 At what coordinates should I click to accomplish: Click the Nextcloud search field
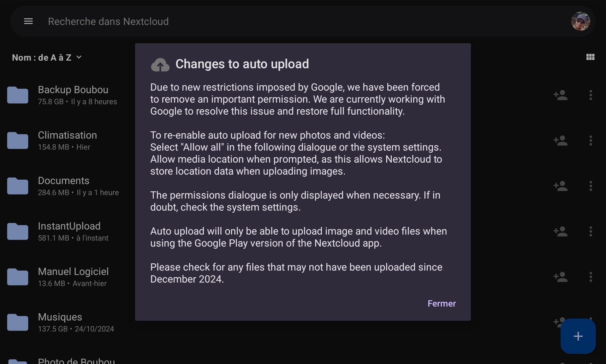tap(108, 21)
